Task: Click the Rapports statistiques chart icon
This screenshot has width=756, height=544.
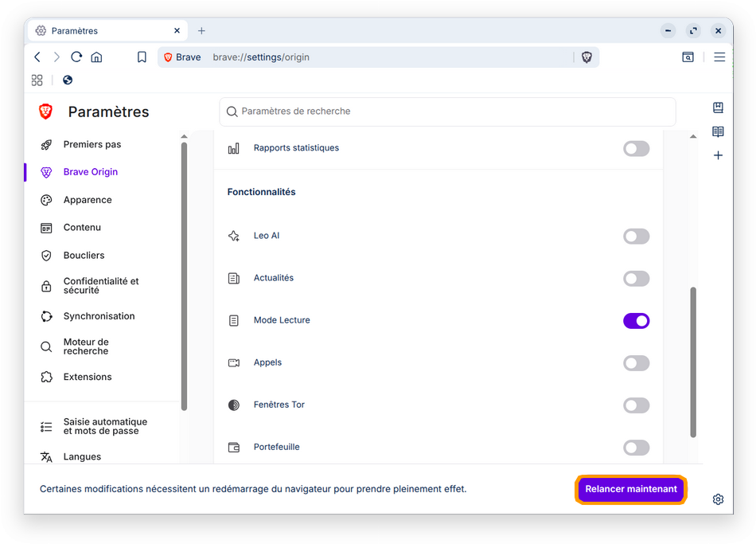Action: pos(234,149)
